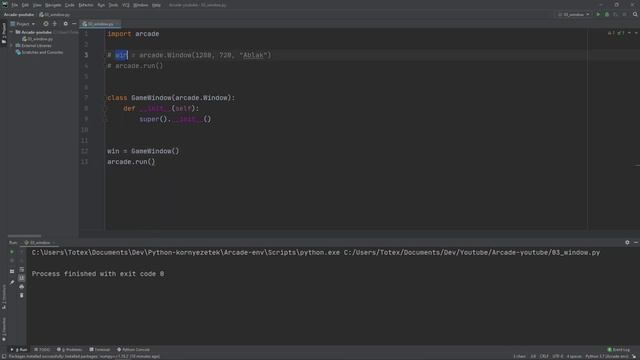Click the Arcade-youtube breadcrumb in navigation bar
The height and width of the screenshot is (360, 640).
(19, 15)
